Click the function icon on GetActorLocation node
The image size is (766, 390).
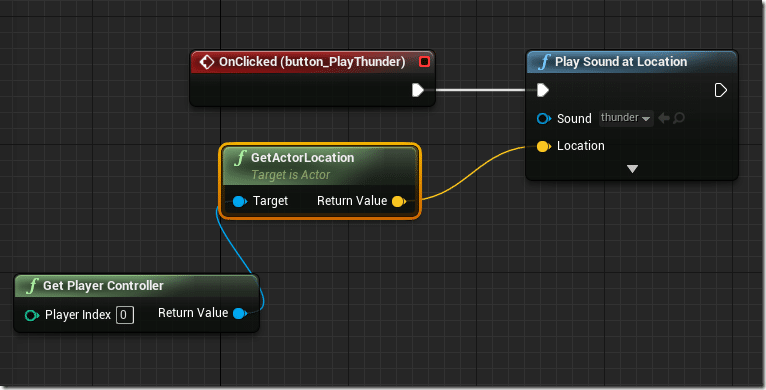pyautogui.click(x=240, y=158)
